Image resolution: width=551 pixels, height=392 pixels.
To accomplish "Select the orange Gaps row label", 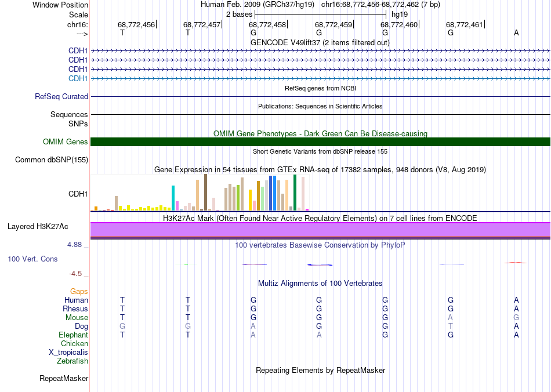I will click(x=79, y=292).
